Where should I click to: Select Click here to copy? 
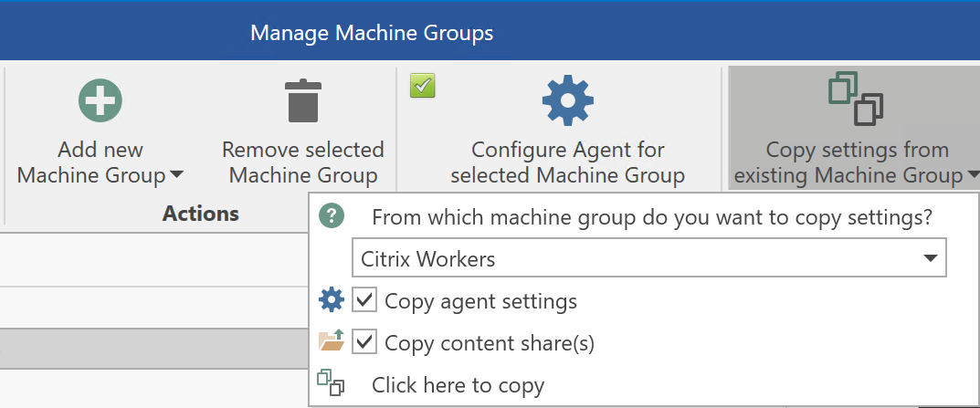pos(458,385)
